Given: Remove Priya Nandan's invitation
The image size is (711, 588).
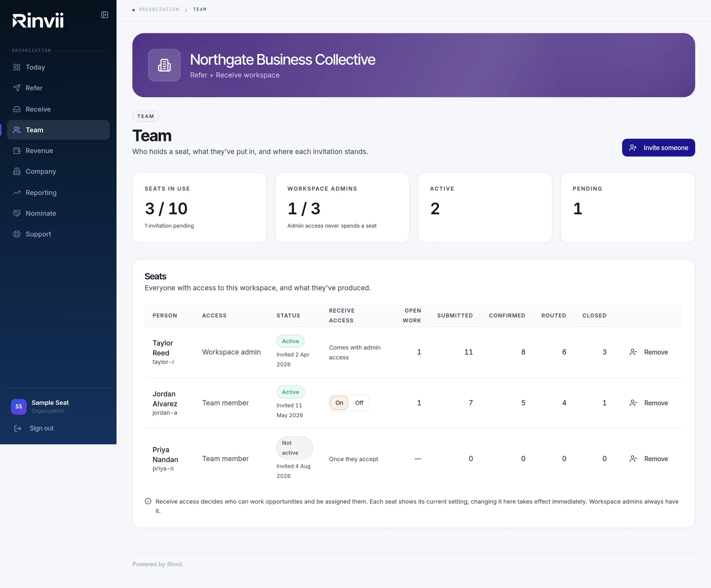Looking at the screenshot, I should coord(649,459).
